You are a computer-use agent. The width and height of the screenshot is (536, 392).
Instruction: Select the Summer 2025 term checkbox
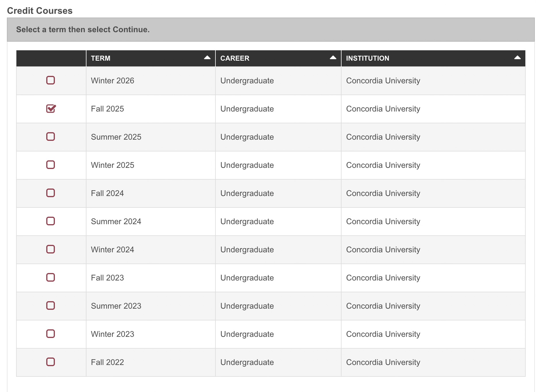coord(51,137)
